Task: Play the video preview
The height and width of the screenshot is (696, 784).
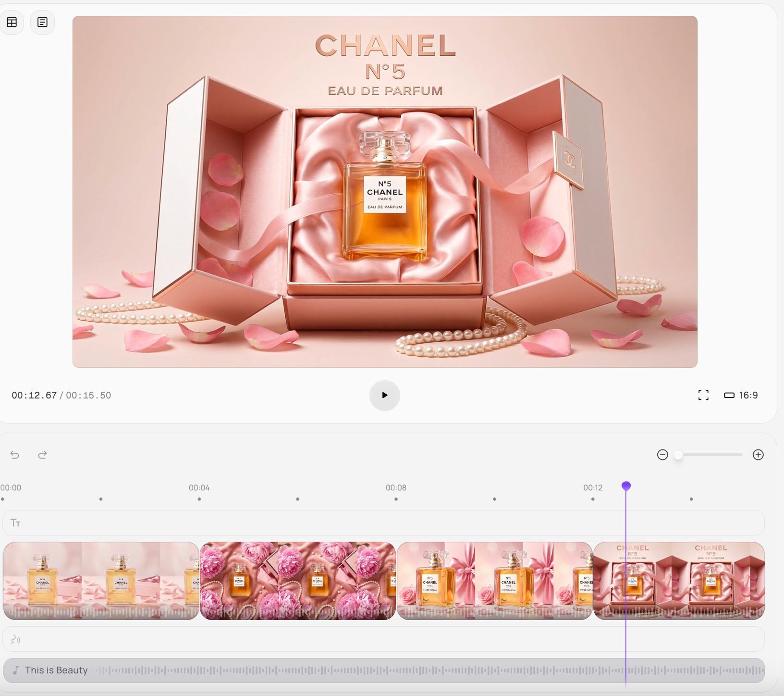Action: tap(384, 395)
